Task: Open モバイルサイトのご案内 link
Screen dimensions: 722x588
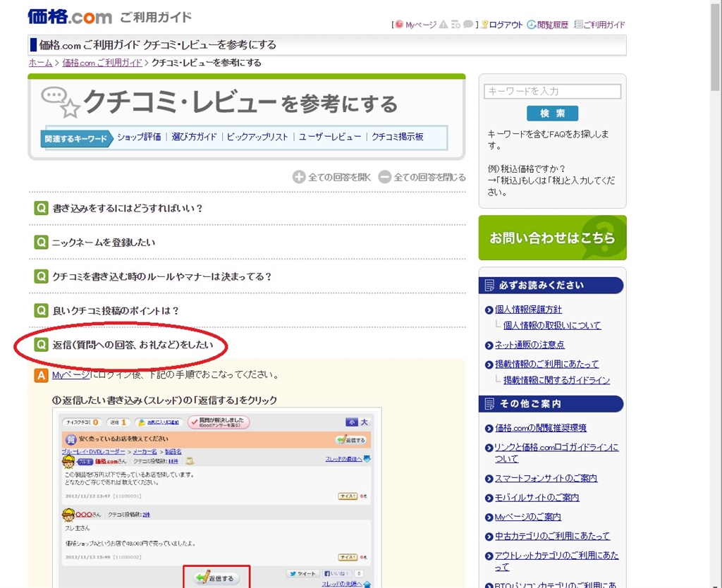Action: point(537,497)
